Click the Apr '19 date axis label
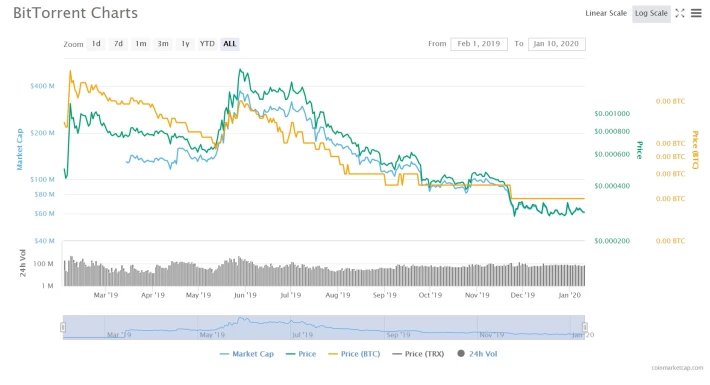 pos(153,295)
